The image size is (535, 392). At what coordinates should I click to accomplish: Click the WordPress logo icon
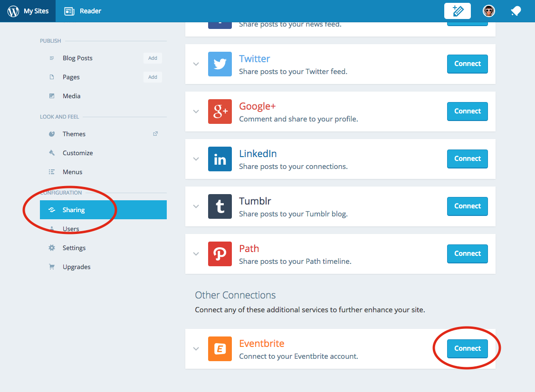[x=13, y=11]
